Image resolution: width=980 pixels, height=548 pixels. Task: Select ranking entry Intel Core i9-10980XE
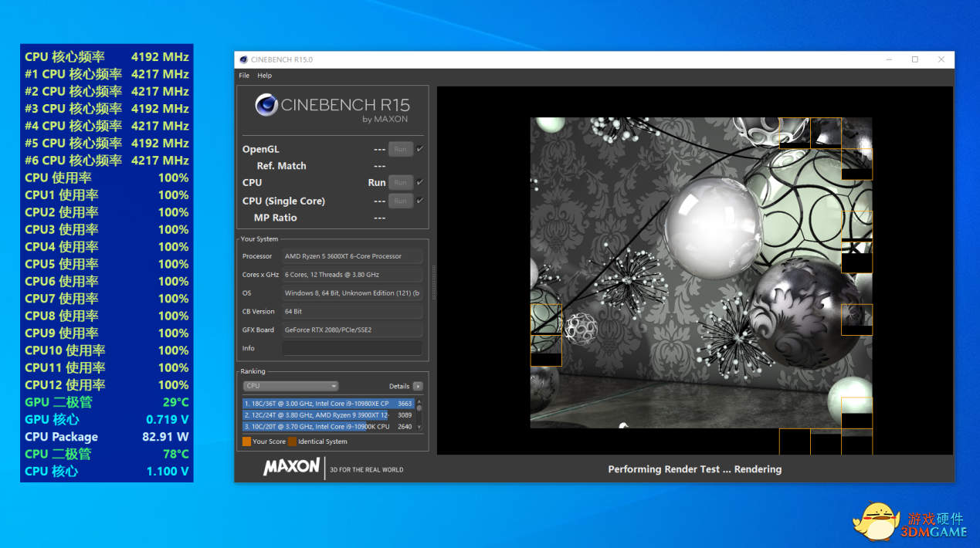[x=328, y=404]
